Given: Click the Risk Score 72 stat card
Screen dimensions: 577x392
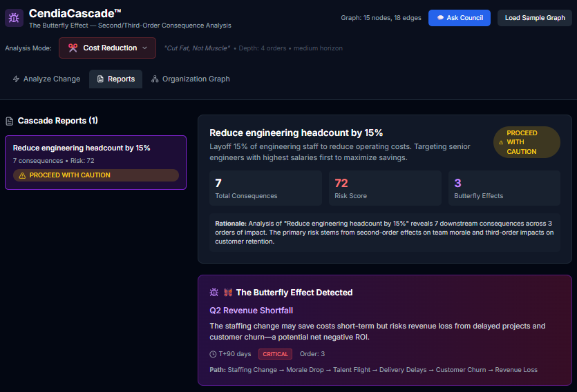Looking at the screenshot, I should [x=384, y=188].
